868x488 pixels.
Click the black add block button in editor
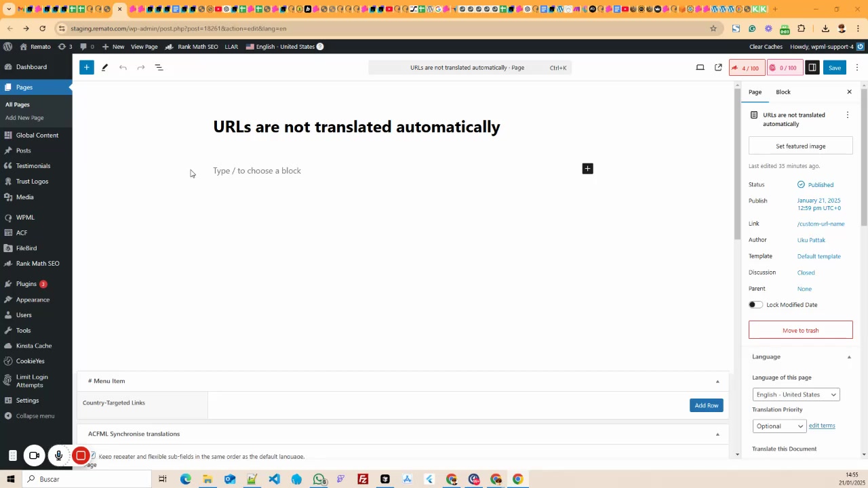pos(587,169)
